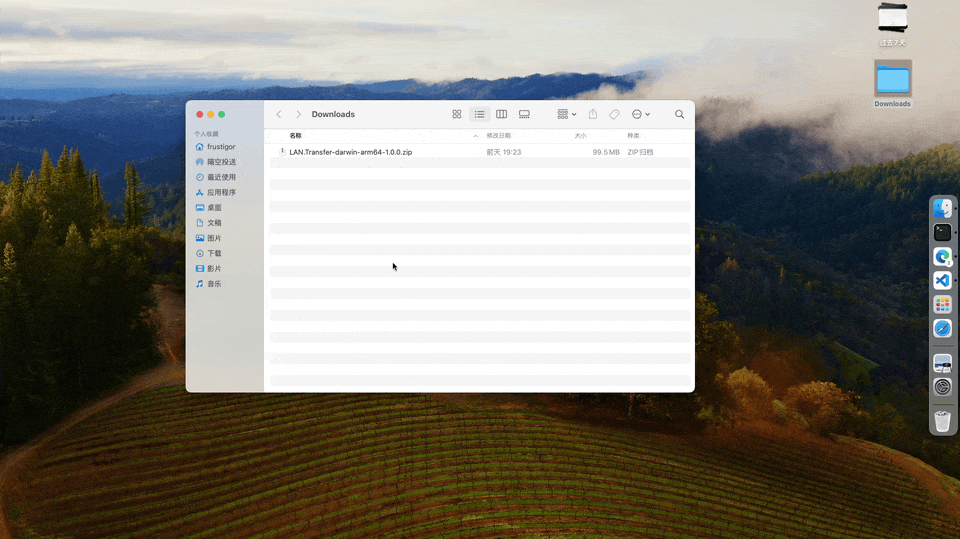
Task: Switch to icon view
Action: [457, 115]
